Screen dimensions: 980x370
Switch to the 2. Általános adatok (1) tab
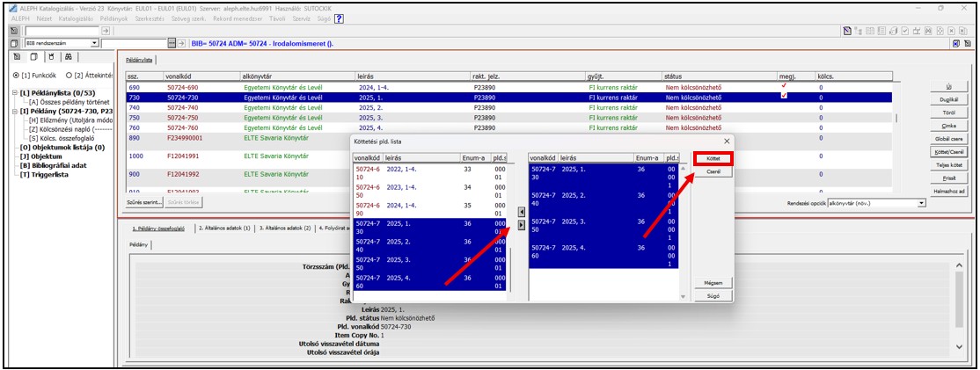224,229
